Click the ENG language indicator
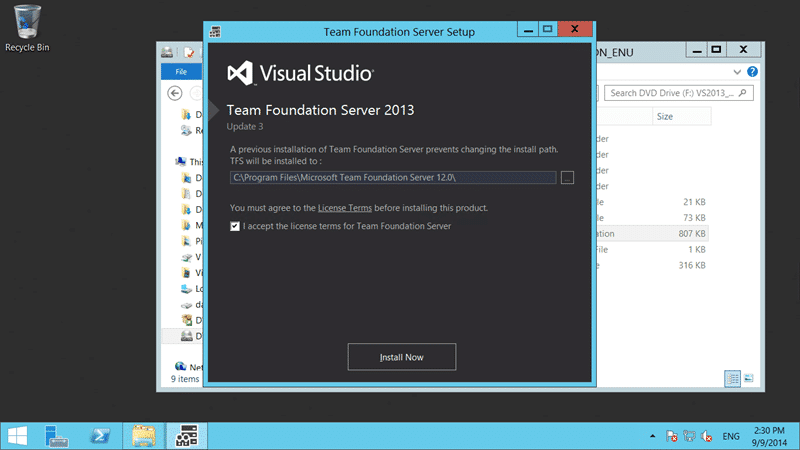Image resolution: width=800 pixels, height=450 pixels. click(731, 436)
